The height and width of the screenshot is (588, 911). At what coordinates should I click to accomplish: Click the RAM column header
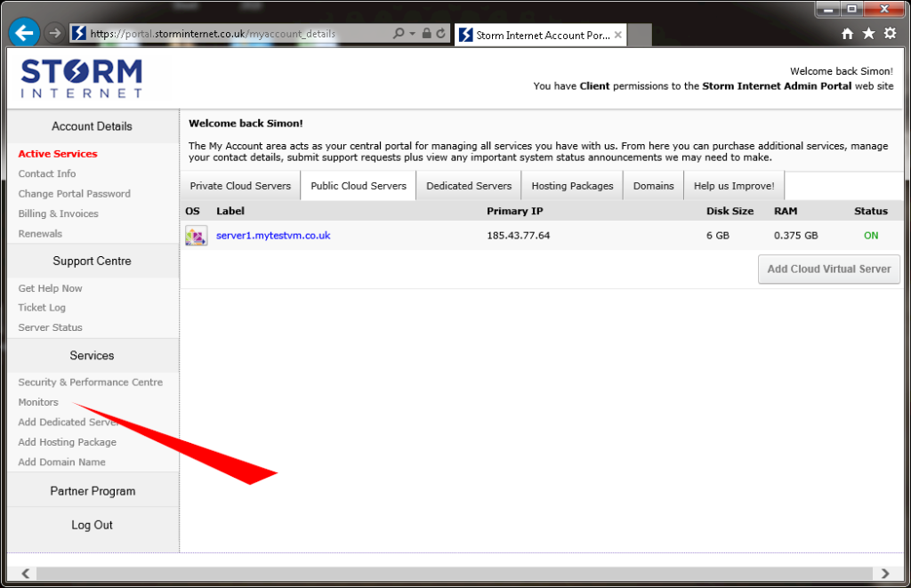[x=786, y=211]
